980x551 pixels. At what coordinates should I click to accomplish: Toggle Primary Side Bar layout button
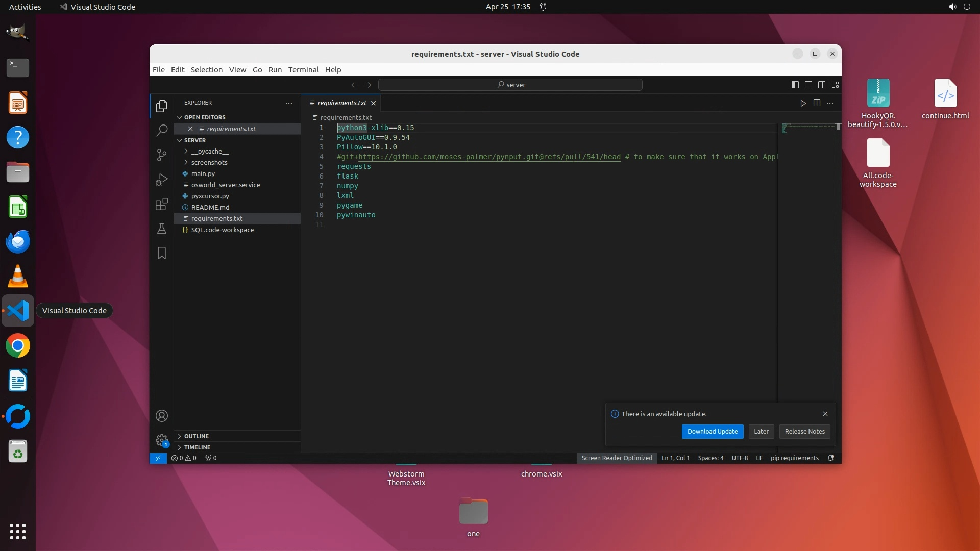click(x=795, y=85)
